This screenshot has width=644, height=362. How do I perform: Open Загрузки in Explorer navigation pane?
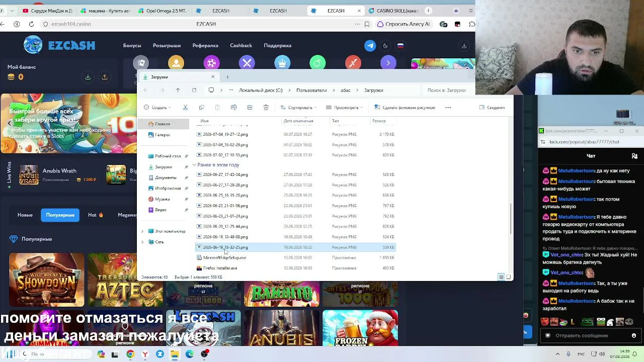tap(163, 167)
